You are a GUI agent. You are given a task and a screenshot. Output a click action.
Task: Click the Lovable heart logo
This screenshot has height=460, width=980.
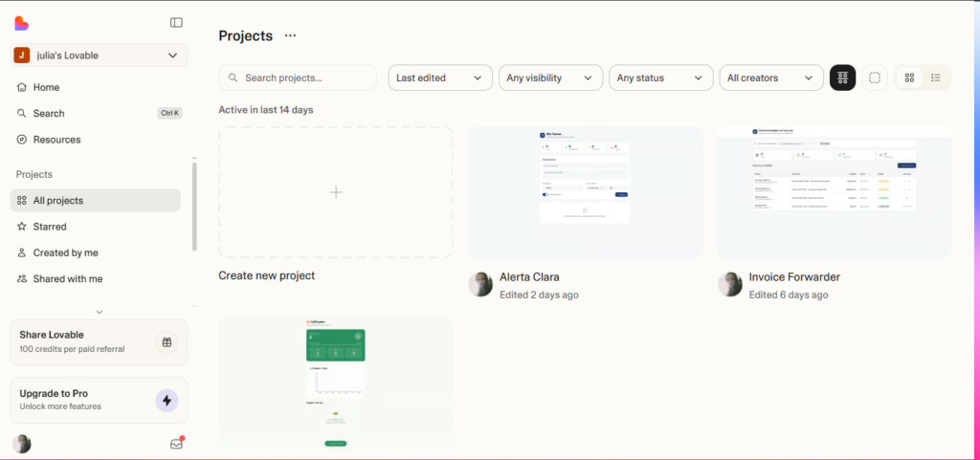point(22,22)
